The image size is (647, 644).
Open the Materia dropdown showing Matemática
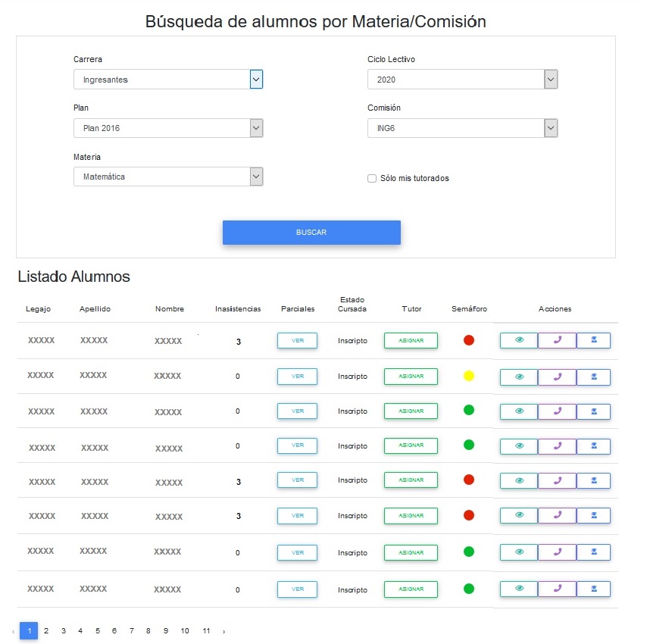pos(168,177)
